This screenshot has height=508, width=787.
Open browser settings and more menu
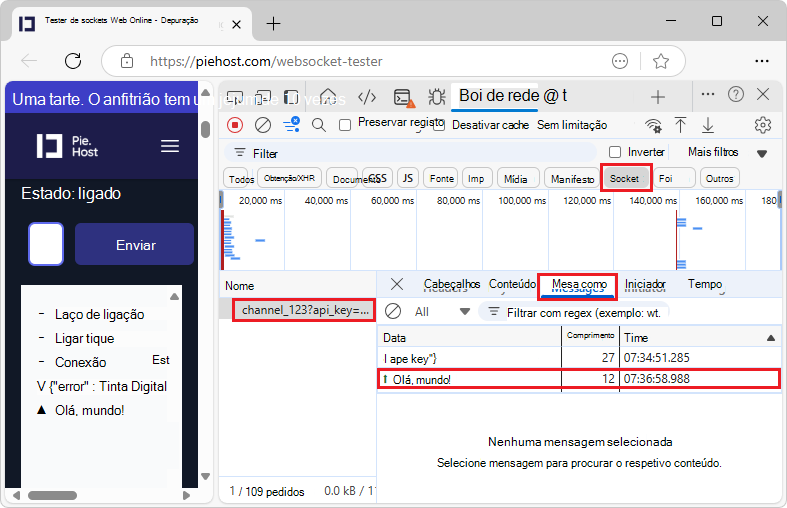coord(762,61)
